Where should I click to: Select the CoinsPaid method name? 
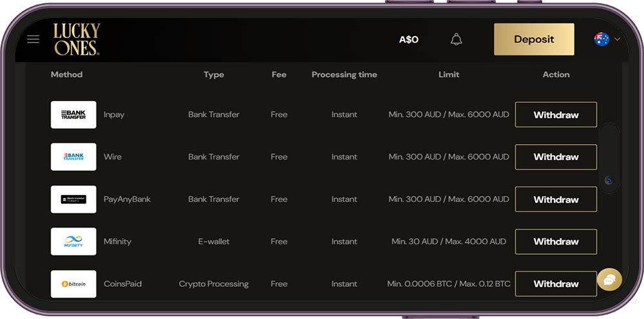click(x=123, y=284)
